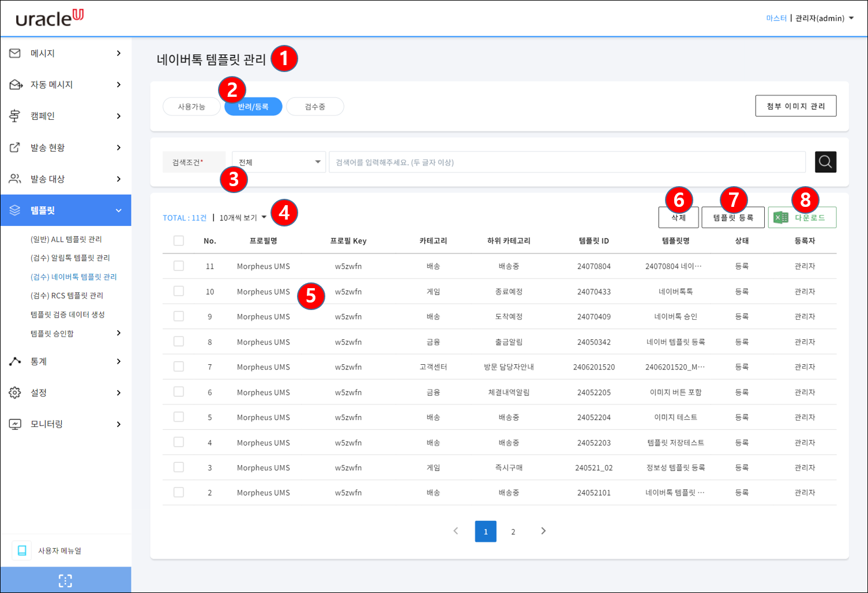Open the 10개씩 보기 page size dropdown

[x=243, y=217]
